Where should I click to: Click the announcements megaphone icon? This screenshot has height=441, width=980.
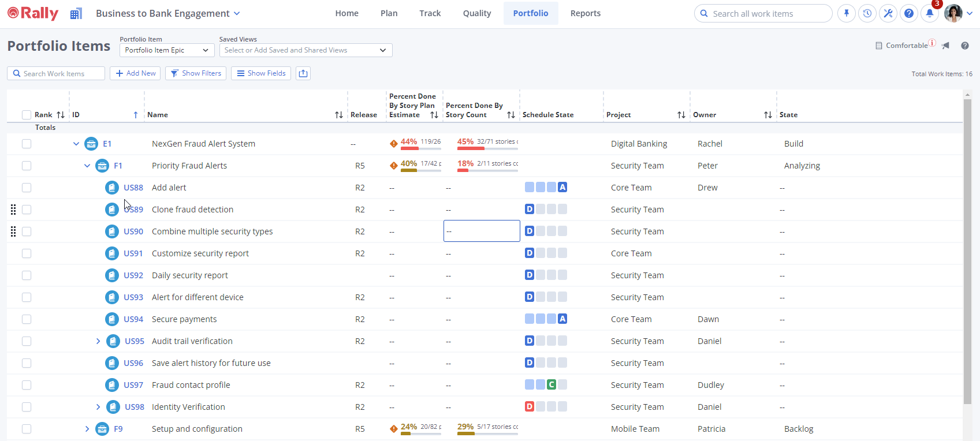click(945, 46)
